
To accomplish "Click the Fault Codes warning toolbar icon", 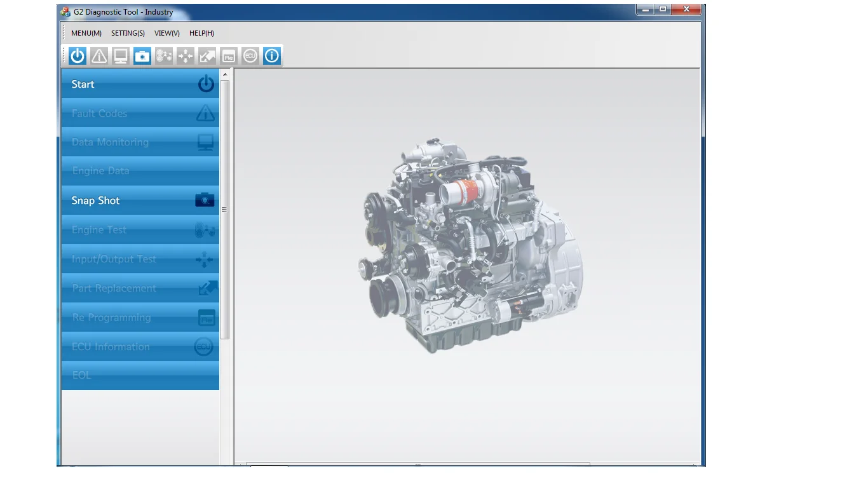I will [x=99, y=56].
